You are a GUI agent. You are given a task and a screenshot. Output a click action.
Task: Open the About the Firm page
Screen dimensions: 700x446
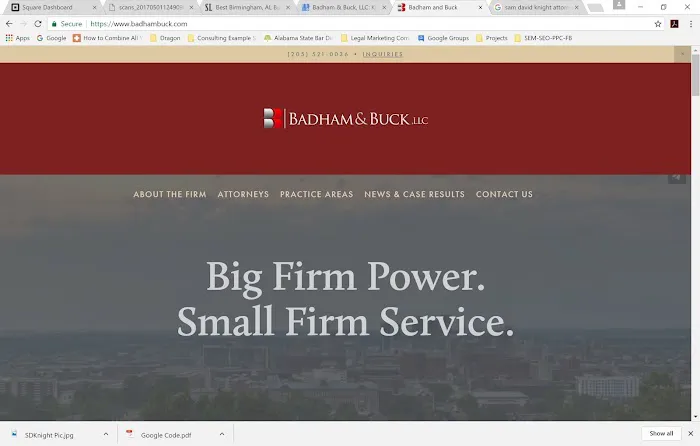(x=170, y=194)
